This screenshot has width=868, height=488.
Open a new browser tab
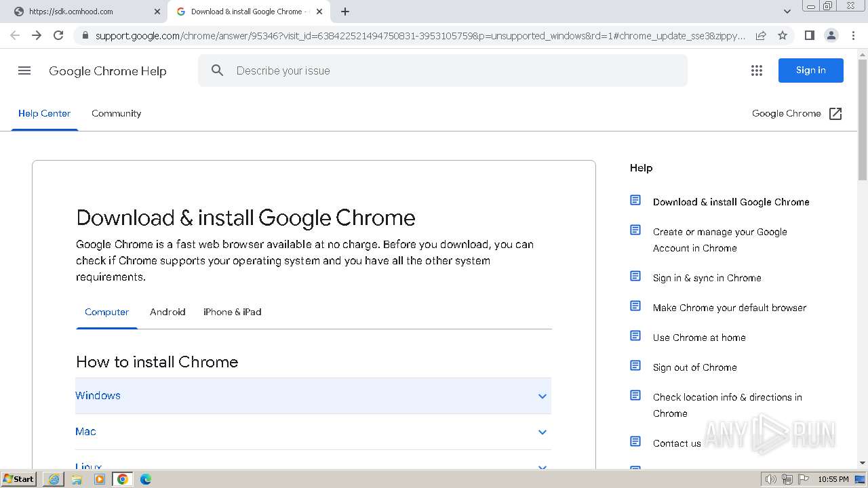pyautogui.click(x=345, y=12)
